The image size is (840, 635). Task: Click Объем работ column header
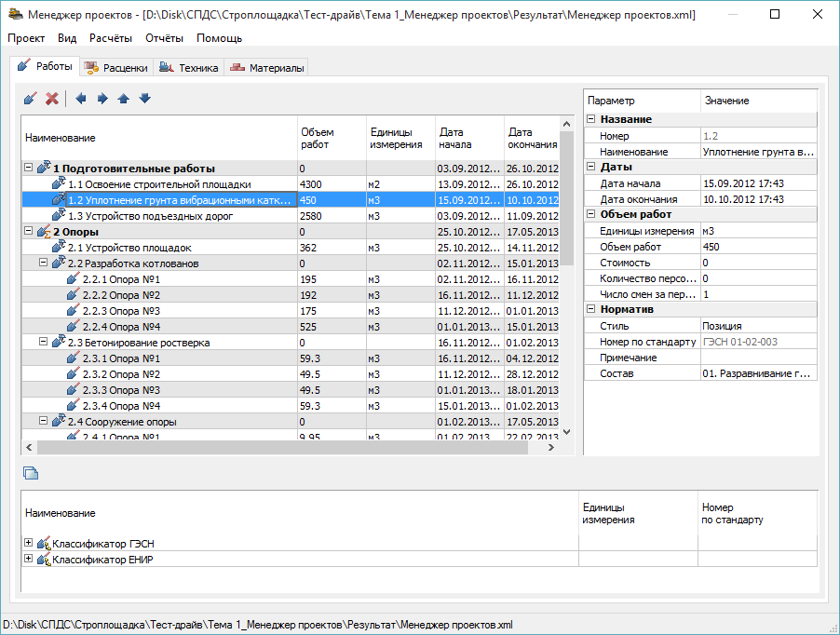coord(332,138)
